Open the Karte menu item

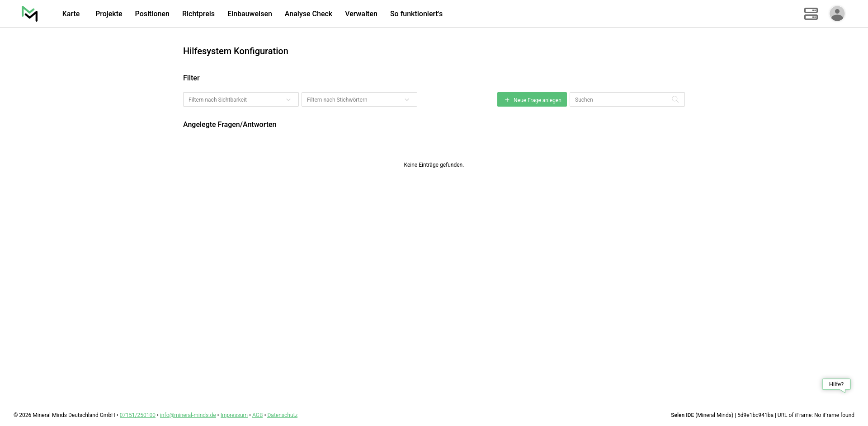click(71, 14)
